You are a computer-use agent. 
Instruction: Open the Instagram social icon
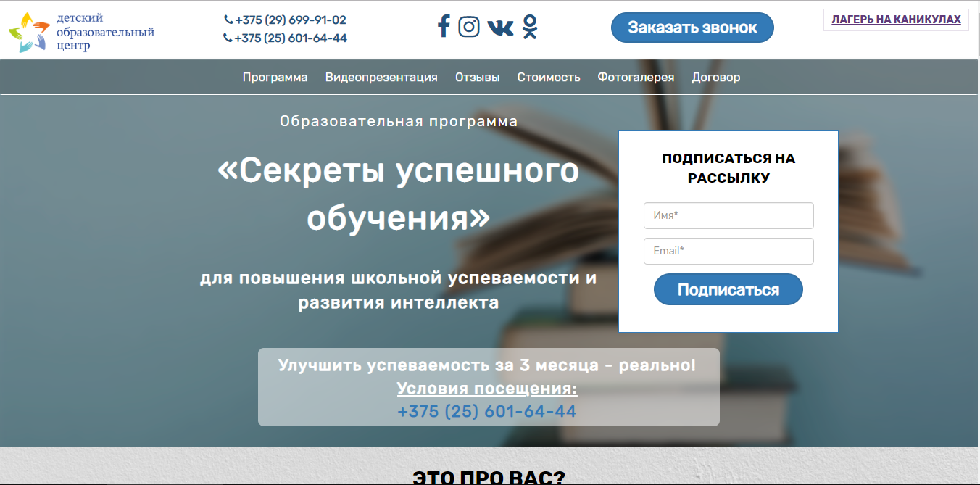click(x=469, y=27)
